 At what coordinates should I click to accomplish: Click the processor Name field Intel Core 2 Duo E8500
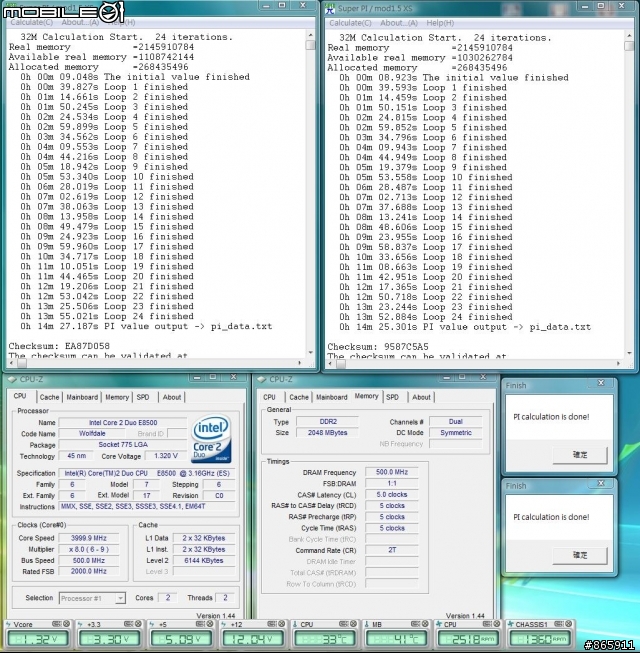pyautogui.click(x=123, y=423)
